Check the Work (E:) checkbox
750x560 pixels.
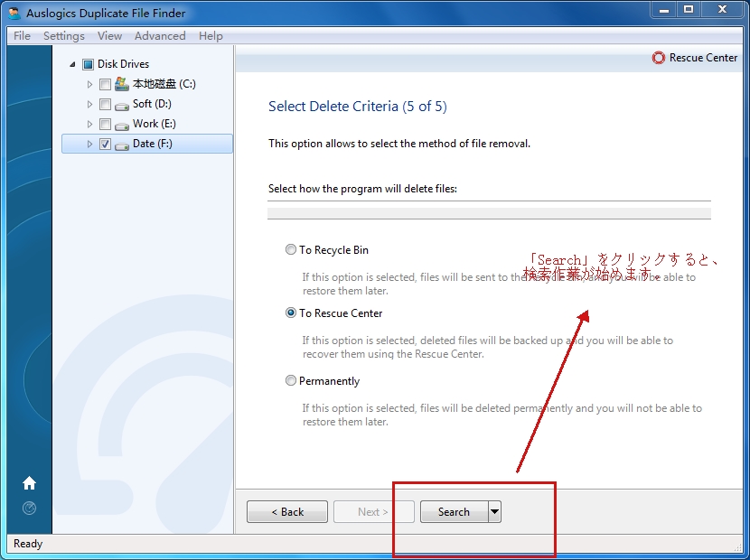coord(105,125)
